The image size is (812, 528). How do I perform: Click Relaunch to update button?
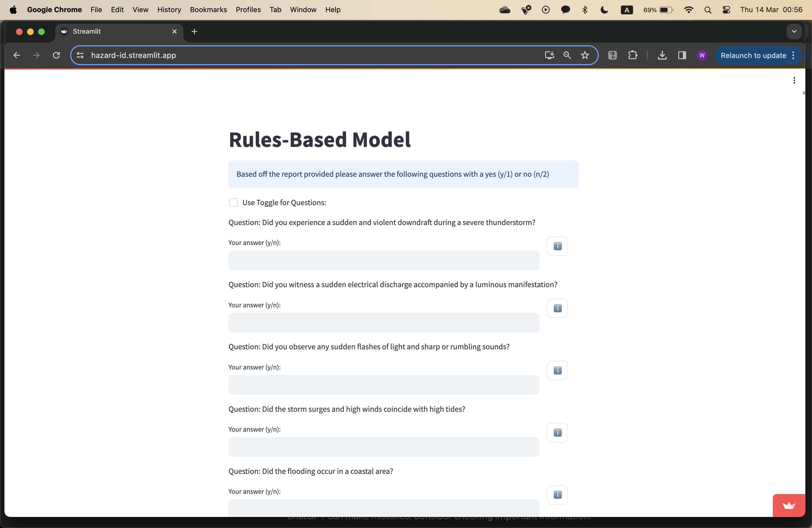pos(753,55)
